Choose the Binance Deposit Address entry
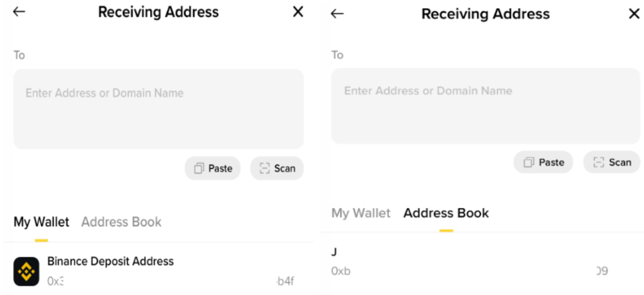The width and height of the screenshot is (644, 295). (111, 261)
